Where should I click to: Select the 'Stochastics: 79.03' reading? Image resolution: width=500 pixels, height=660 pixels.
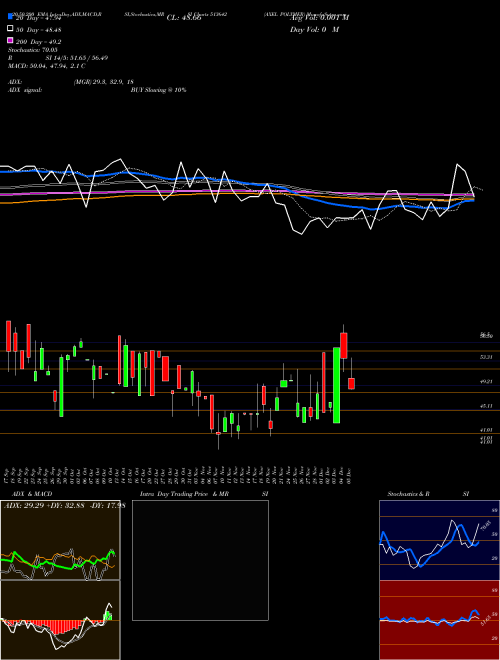click(32, 50)
